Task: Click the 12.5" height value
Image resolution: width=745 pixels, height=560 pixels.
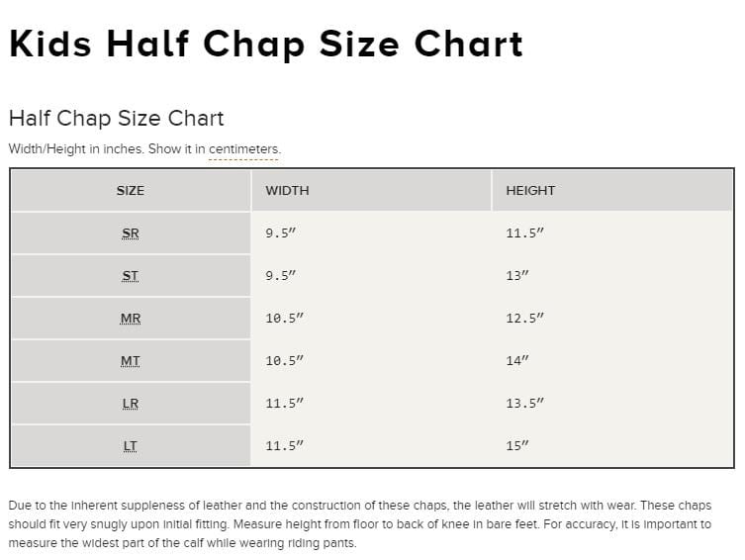Action: coord(525,319)
